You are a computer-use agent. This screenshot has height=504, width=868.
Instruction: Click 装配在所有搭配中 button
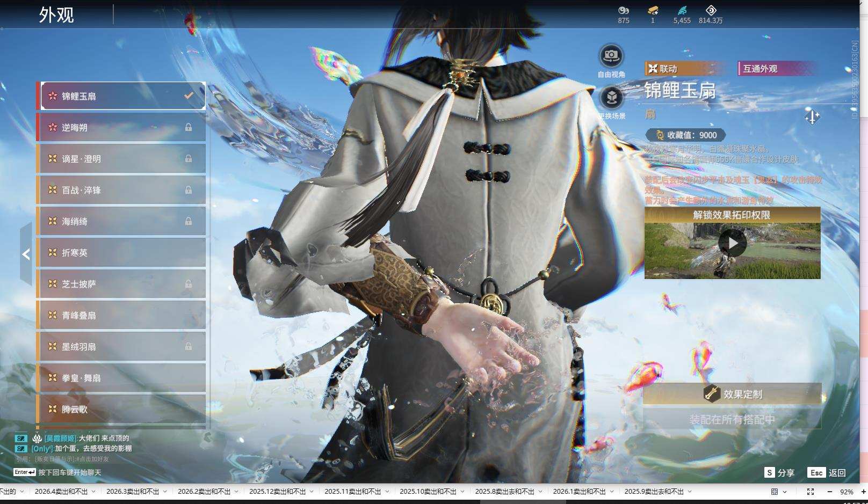[732, 419]
